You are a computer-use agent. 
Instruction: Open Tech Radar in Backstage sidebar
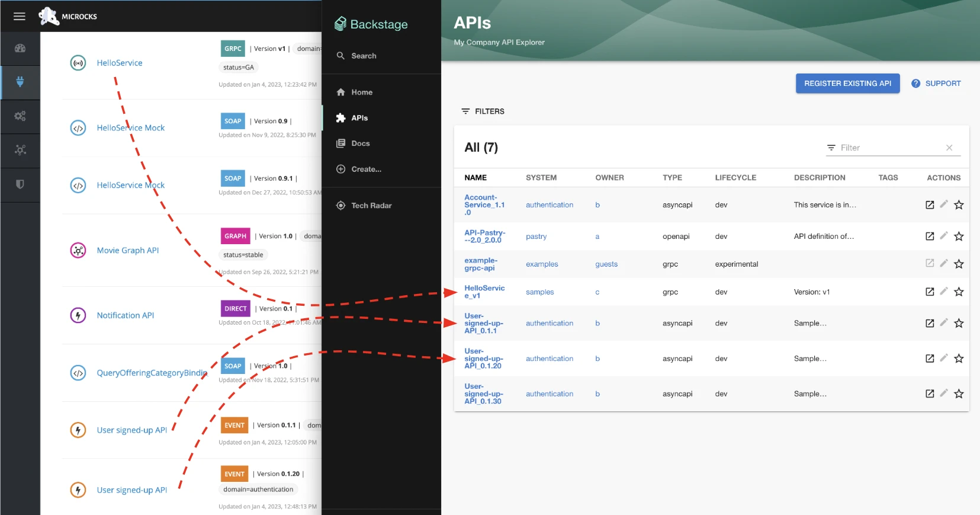[x=381, y=206]
